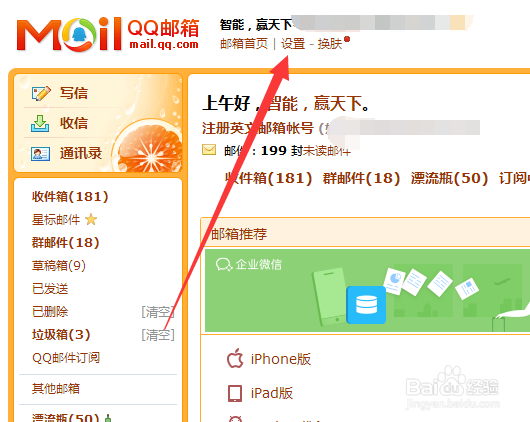Click the Apple icon for iPhone版
Screen dimensions: 530x422
point(235,358)
